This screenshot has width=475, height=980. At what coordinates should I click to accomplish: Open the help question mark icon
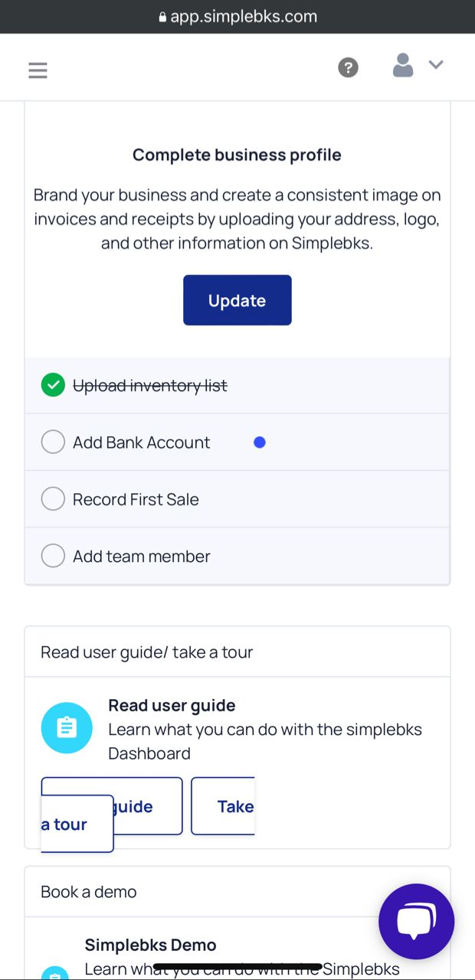click(348, 67)
